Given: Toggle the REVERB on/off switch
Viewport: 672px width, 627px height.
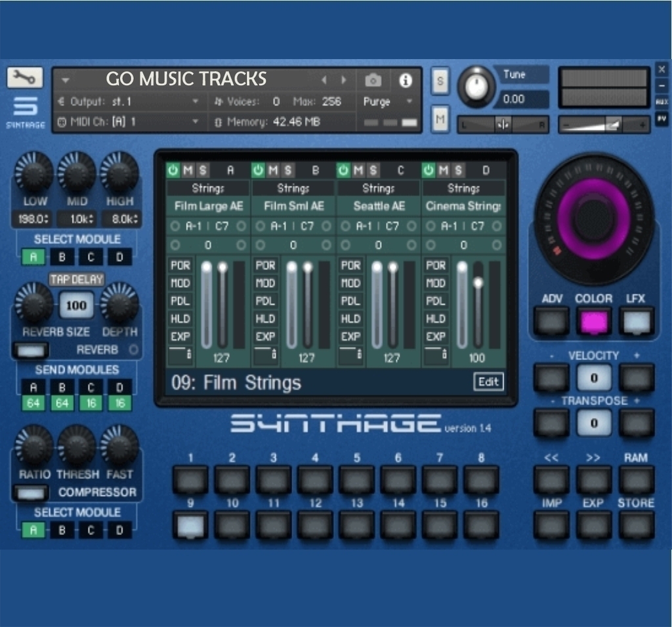Looking at the screenshot, I should [x=31, y=350].
